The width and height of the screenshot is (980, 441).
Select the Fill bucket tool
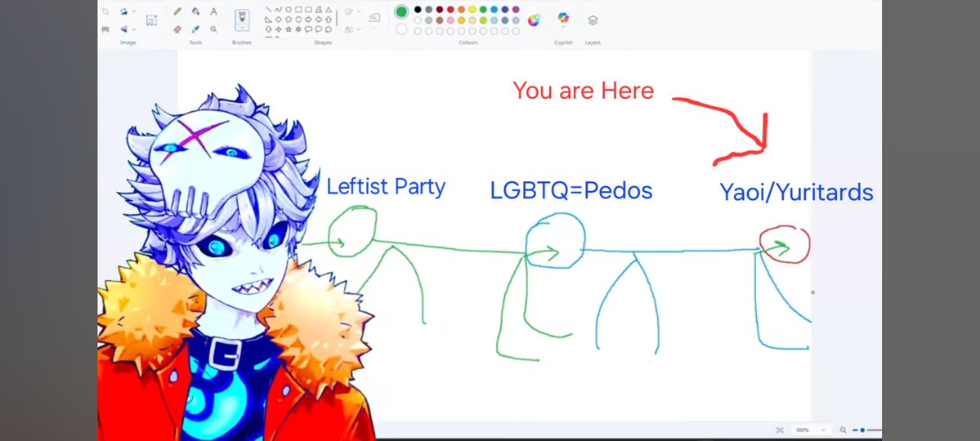click(195, 11)
